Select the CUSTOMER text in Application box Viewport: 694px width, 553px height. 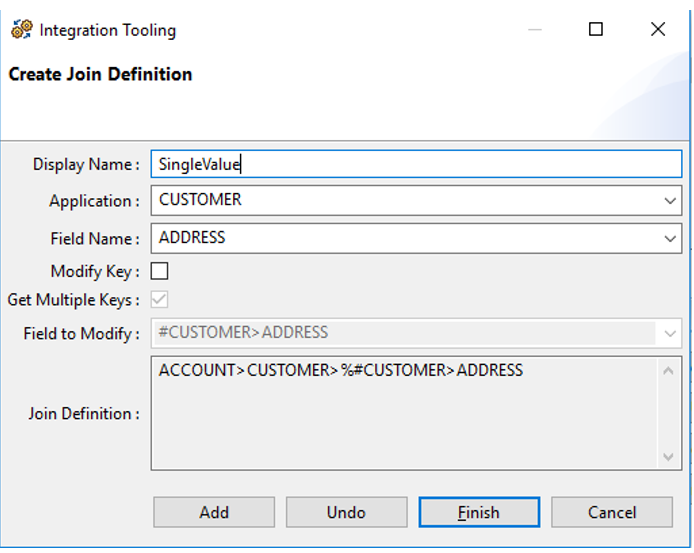[201, 200]
